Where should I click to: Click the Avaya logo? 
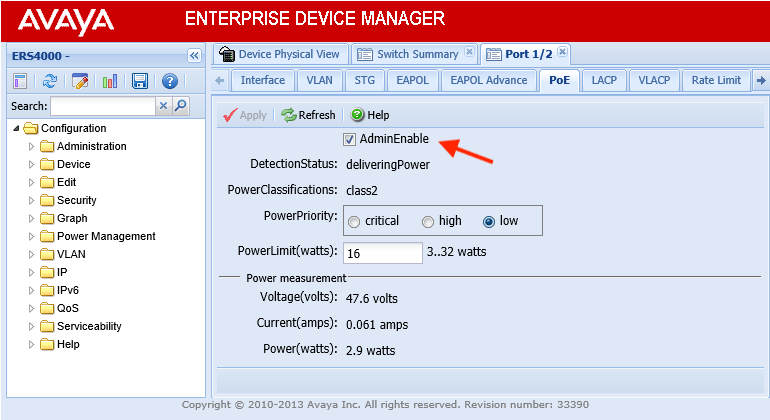(66, 22)
